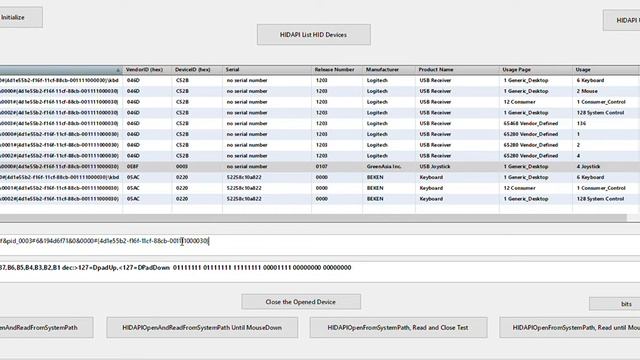Sort table by Serial column header
This screenshot has width=640, height=360.
pos(267,70)
